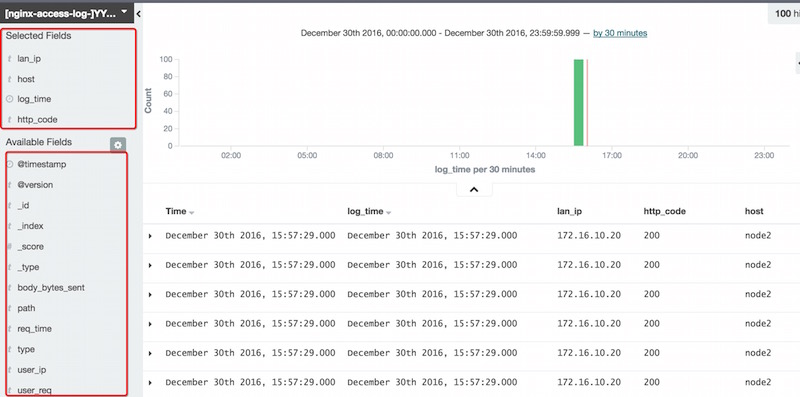The height and width of the screenshot is (397, 800).
Task: Click the _score available field
Action: point(31,246)
